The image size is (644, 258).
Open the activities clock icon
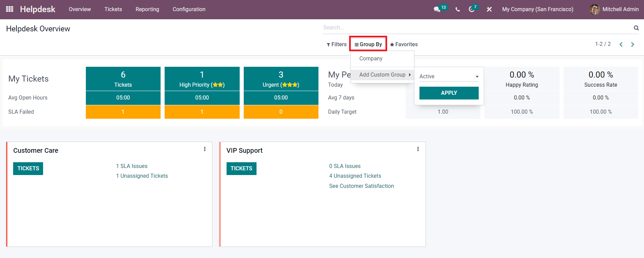tap(472, 9)
